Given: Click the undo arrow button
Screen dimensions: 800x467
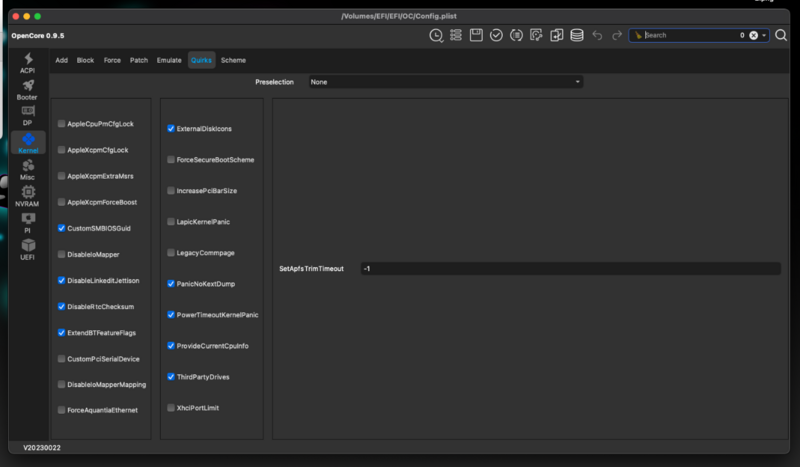Looking at the screenshot, I should [597, 35].
